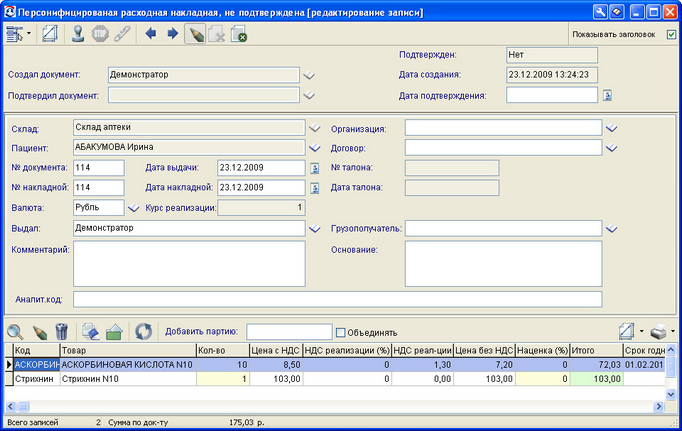Viewport: 682px width, 431px height.
Task: Expand the Склад lookup arrow
Action: tap(315, 128)
